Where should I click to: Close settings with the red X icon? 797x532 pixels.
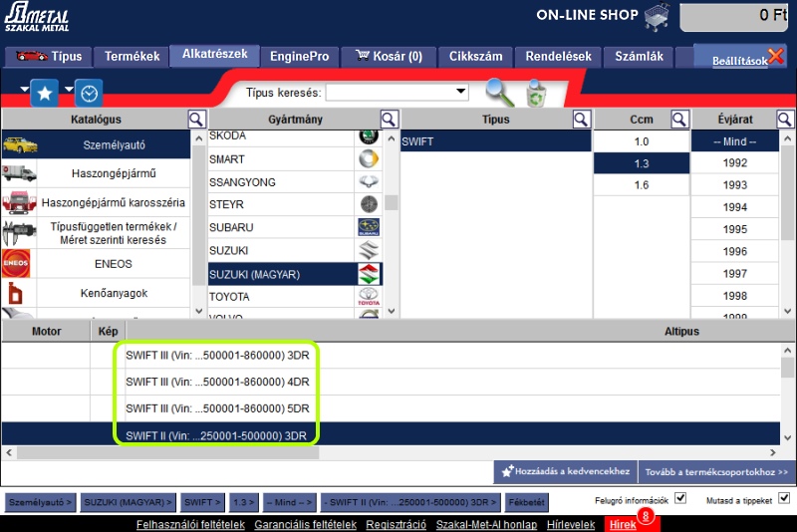coord(776,56)
